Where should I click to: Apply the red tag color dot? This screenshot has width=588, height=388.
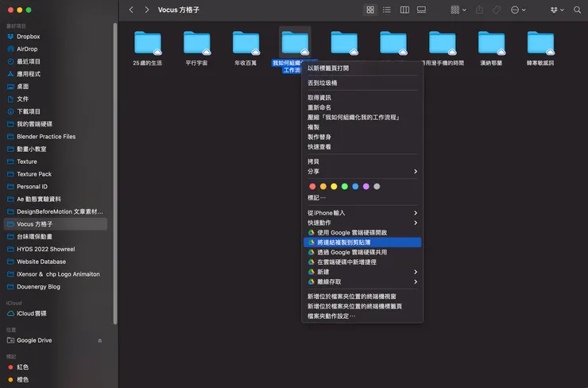(312, 186)
